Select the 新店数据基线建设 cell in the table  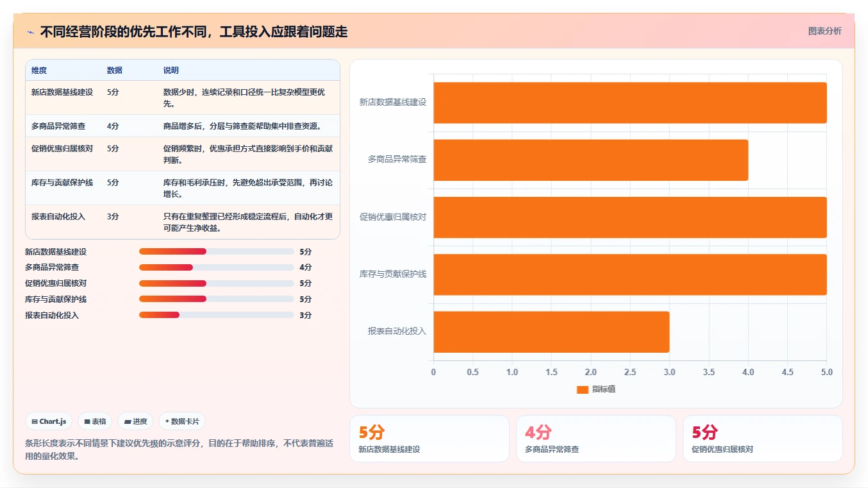point(62,92)
